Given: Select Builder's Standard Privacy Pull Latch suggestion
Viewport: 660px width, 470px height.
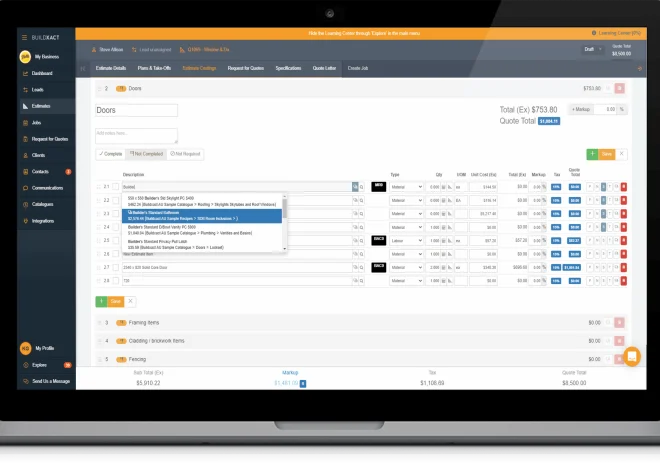Looking at the screenshot, I should coord(202,244).
